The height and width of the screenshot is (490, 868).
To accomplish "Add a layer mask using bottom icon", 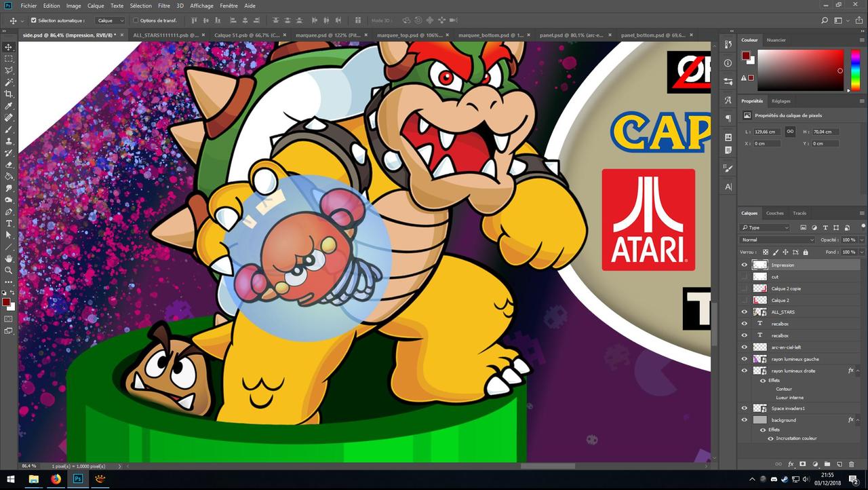I will coord(803,464).
